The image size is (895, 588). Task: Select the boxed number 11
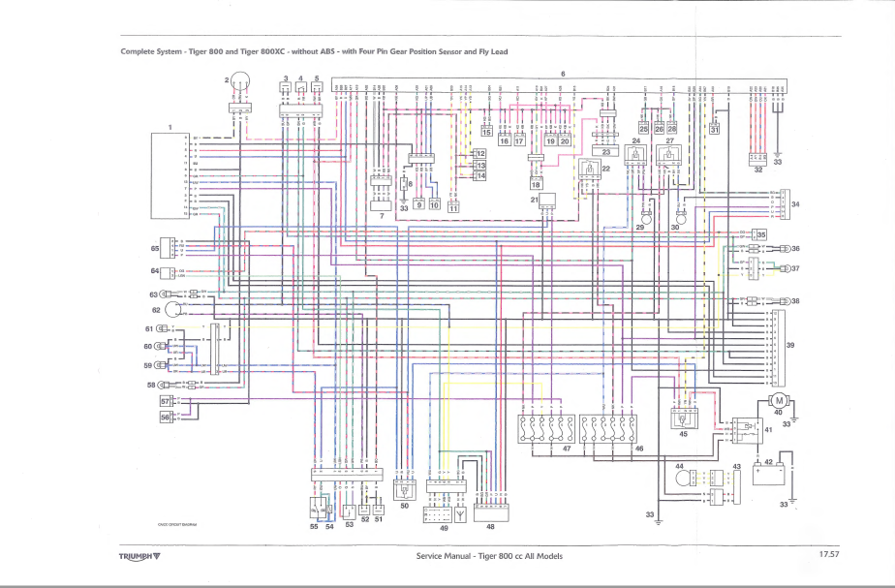(453, 208)
